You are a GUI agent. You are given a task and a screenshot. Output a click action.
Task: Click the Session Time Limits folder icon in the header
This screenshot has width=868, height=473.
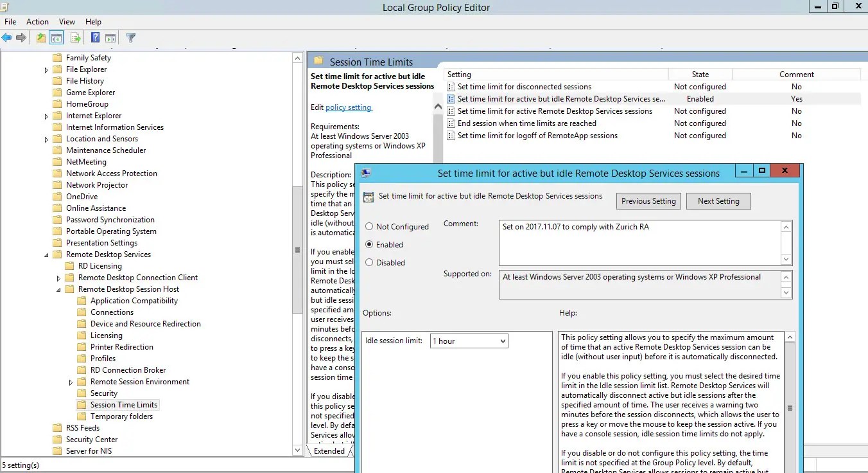[x=318, y=60]
